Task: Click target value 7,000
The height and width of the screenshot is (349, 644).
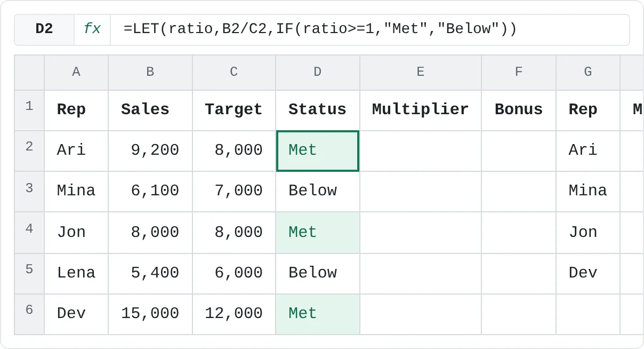Action: coord(234,192)
